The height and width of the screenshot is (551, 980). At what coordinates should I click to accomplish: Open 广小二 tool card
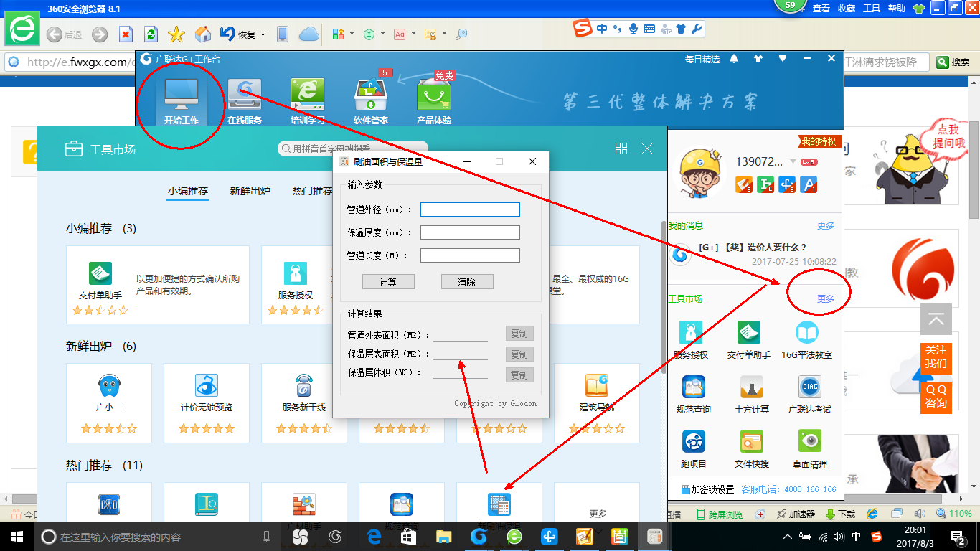[x=109, y=402]
